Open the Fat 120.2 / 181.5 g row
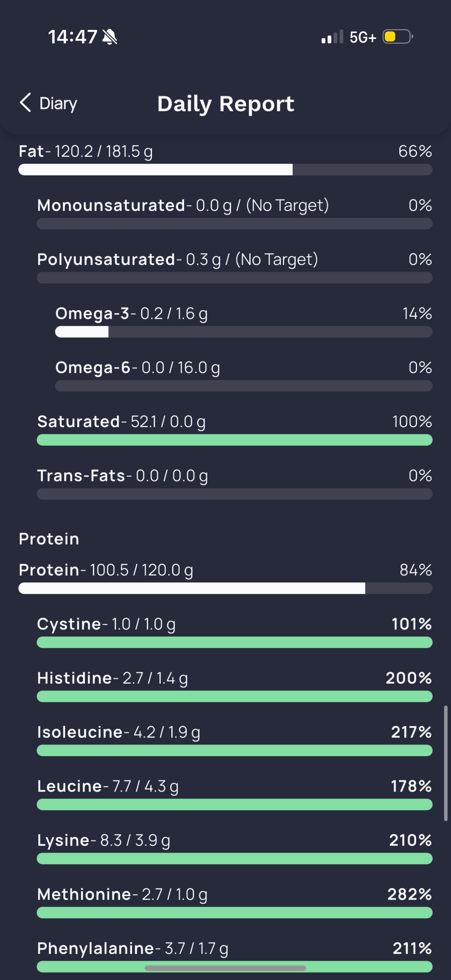This screenshot has height=980, width=451. click(x=225, y=159)
